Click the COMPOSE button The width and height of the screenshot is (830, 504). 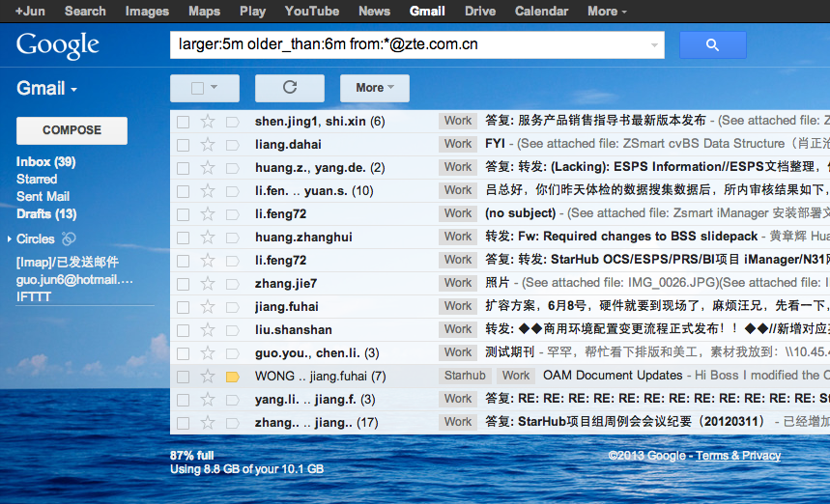coord(72,130)
